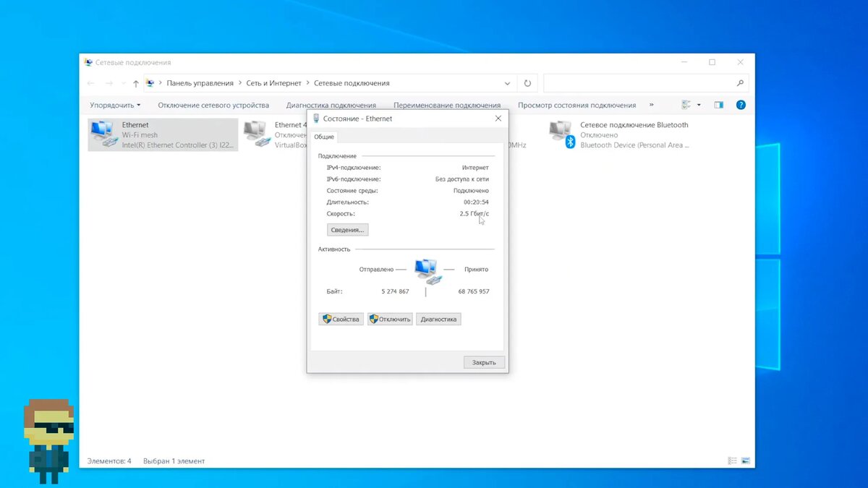The image size is (868, 488).
Task: Click the Network Connections window title icon
Action: point(88,62)
